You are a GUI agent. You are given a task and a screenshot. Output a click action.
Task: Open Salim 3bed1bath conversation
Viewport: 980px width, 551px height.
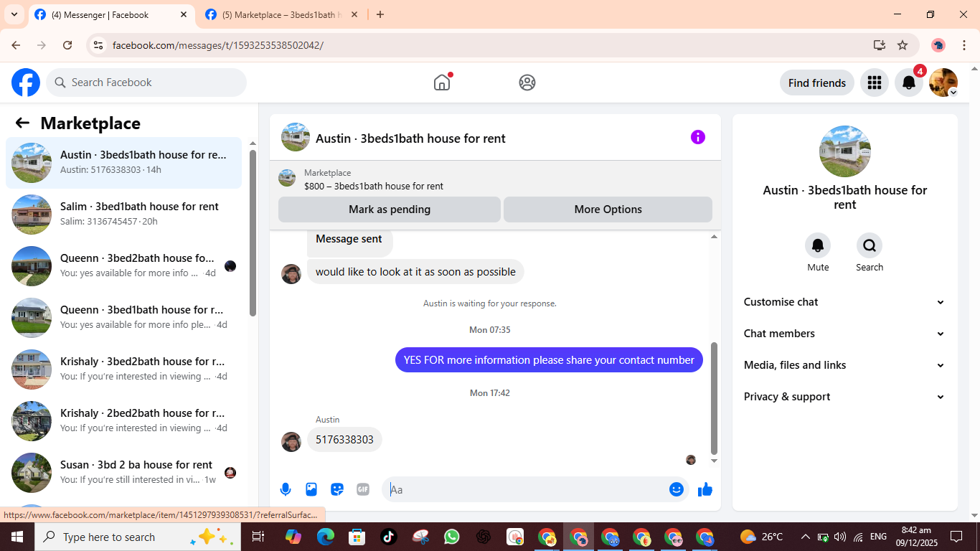(x=123, y=215)
